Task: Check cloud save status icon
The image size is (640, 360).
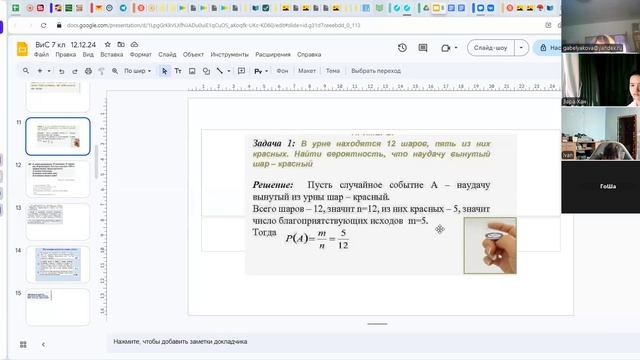Action: [134, 44]
